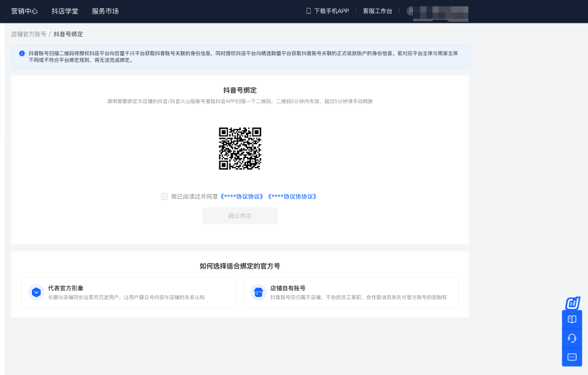Click the user avatar icon in header
The width and height of the screenshot is (588, 375).
[x=411, y=11]
